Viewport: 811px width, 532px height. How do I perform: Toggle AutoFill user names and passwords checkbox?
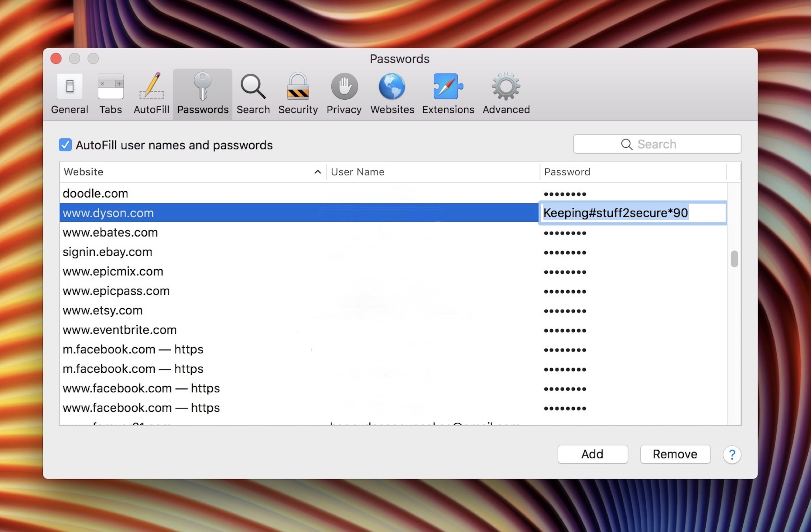click(x=65, y=144)
